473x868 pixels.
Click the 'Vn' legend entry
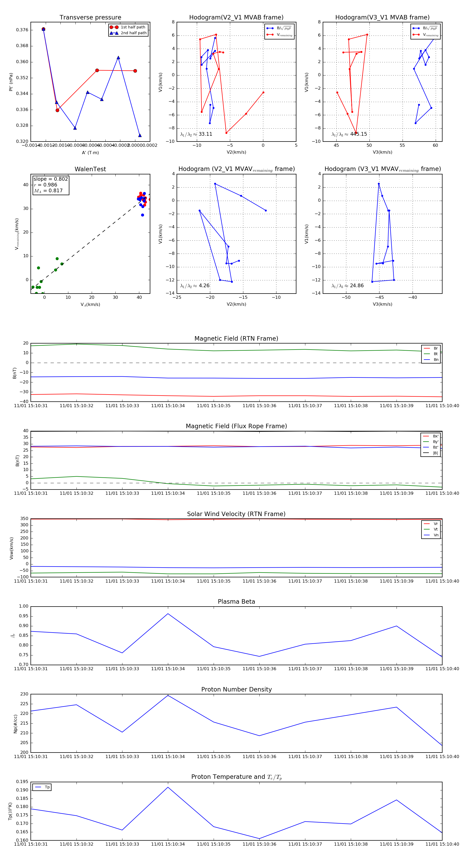pos(431,535)
